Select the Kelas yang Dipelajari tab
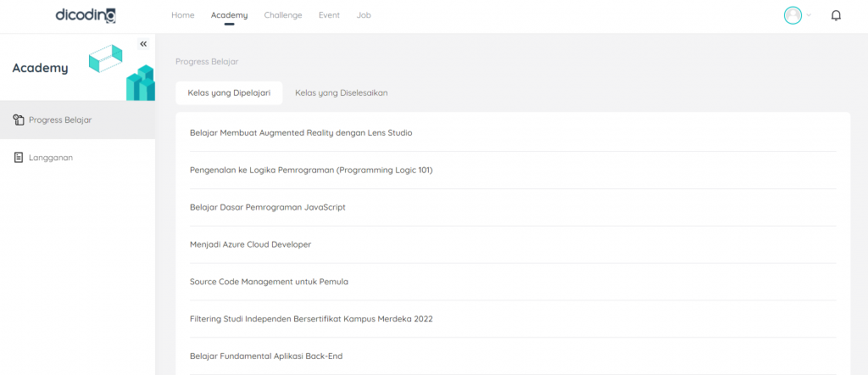The image size is (868, 375). tap(229, 93)
